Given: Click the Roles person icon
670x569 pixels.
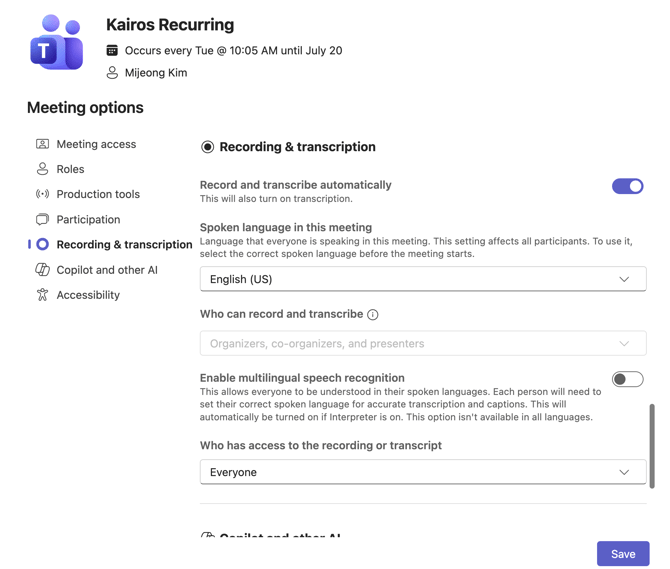Looking at the screenshot, I should [42, 169].
